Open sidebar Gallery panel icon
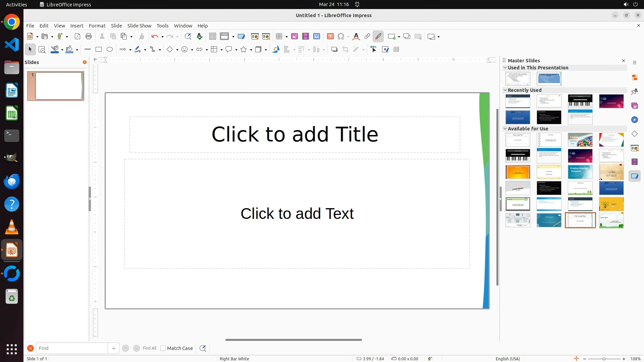The width and height of the screenshot is (644, 362). point(635,106)
